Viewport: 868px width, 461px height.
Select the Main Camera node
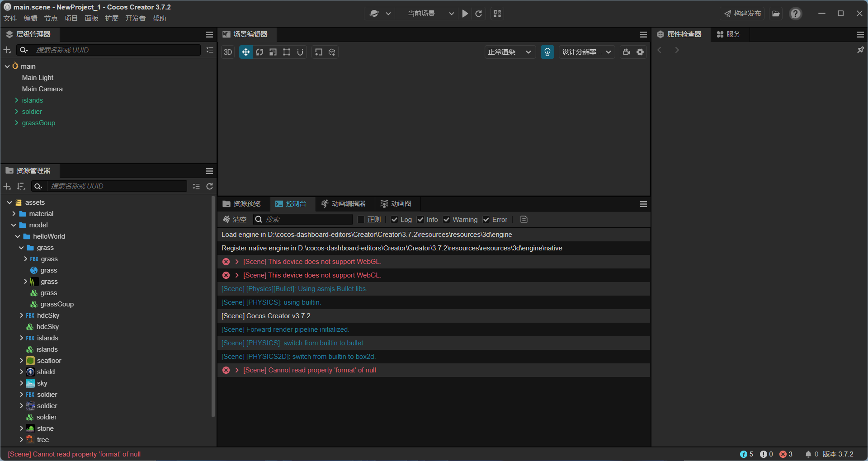click(x=42, y=89)
